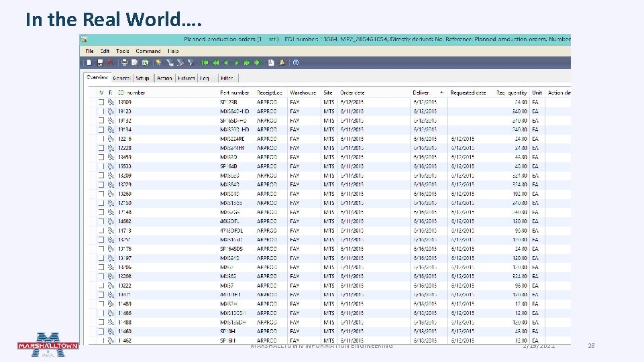Screen dimensions: 644x362
Task: Click the sort arrow in Deliver column header
Action: [441, 93]
